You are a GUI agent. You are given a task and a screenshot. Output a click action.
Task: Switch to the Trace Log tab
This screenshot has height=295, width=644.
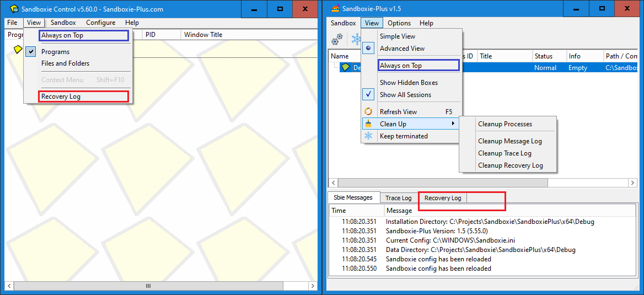(398, 198)
